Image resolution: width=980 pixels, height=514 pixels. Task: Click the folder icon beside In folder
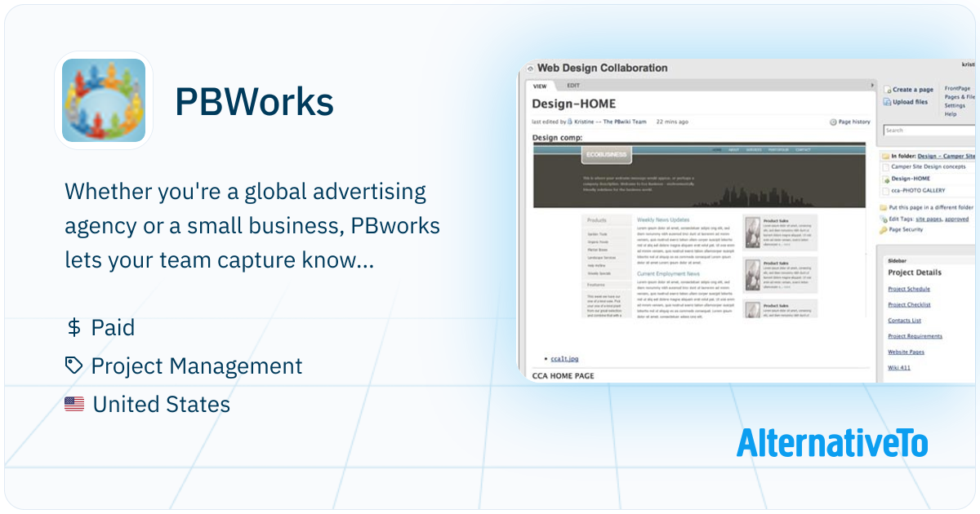click(885, 156)
